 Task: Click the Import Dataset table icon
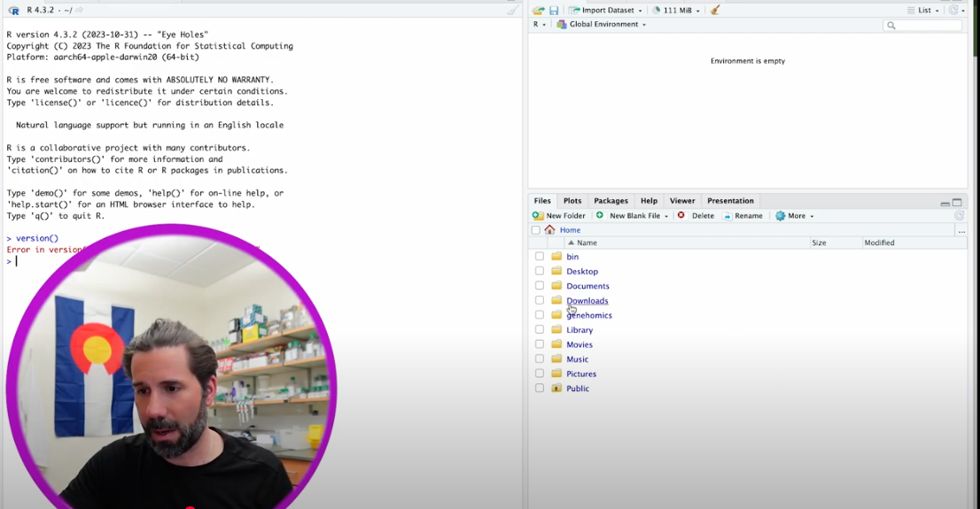(574, 10)
